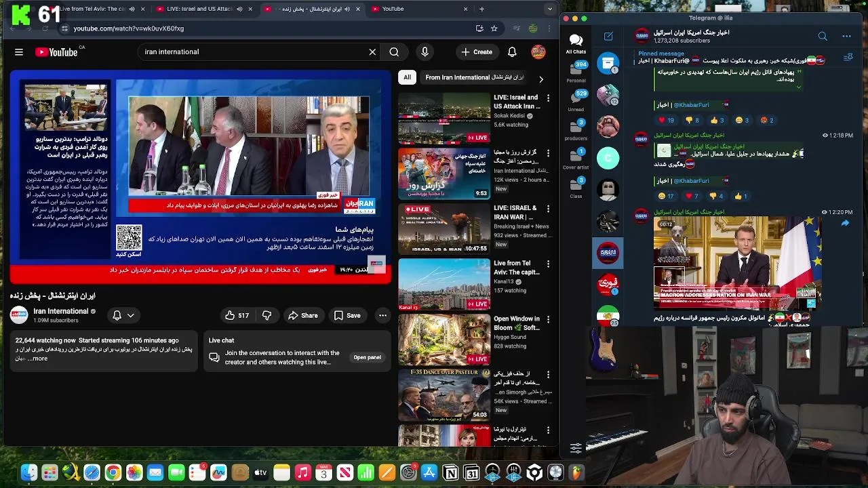The height and width of the screenshot is (488, 868).
Task: Toggle channel notification bell for Iran International
Action: pos(117,315)
